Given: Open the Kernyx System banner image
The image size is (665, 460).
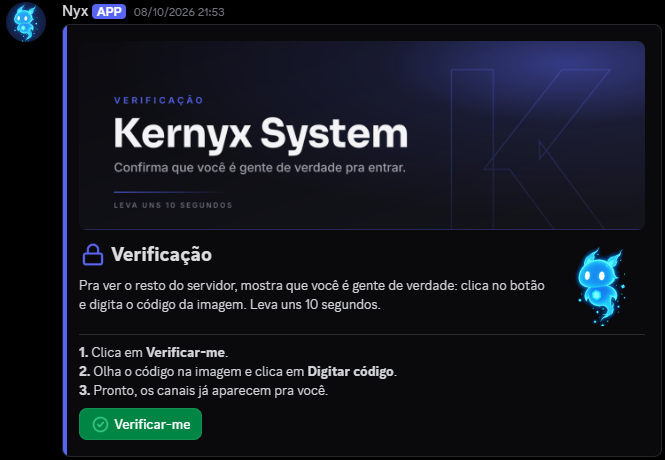Looking at the screenshot, I should click(362, 135).
